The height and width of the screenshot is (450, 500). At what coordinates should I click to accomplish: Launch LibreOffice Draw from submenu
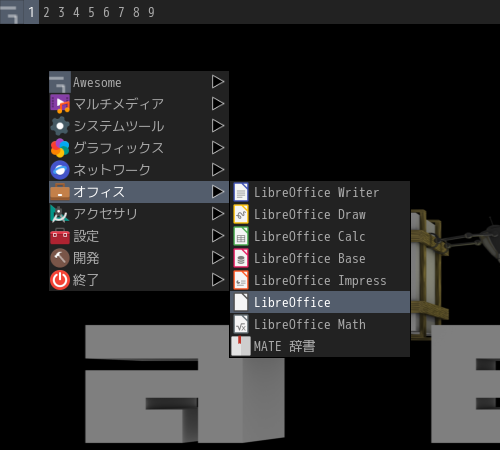pos(320,214)
